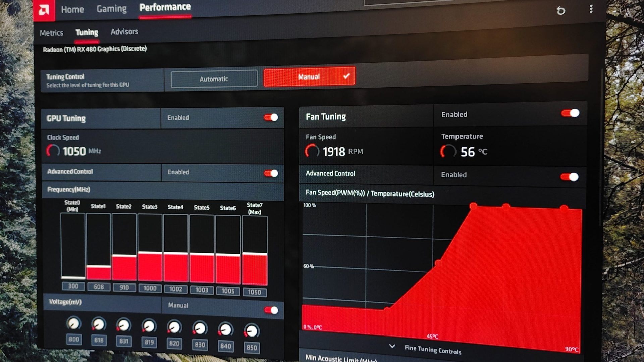Viewport: 644px width, 362px height.
Task: Click State5 frequency bar
Action: 202,249
